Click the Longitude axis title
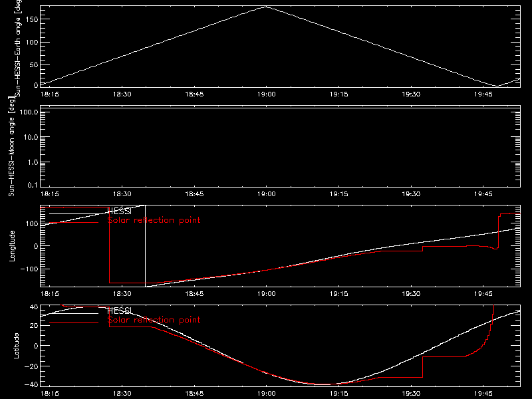Viewport: 532px width, 399px height. (x=12, y=245)
